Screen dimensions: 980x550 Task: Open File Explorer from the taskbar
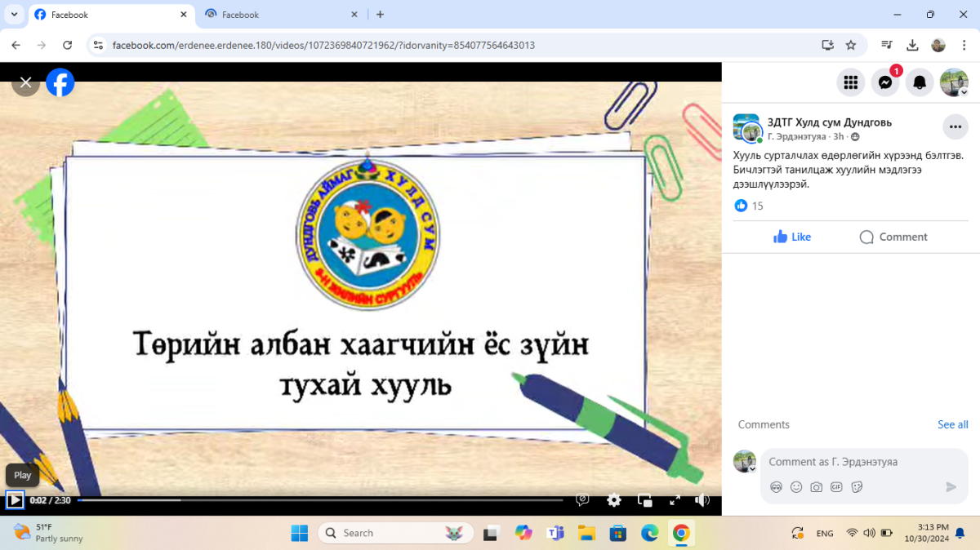(x=586, y=533)
